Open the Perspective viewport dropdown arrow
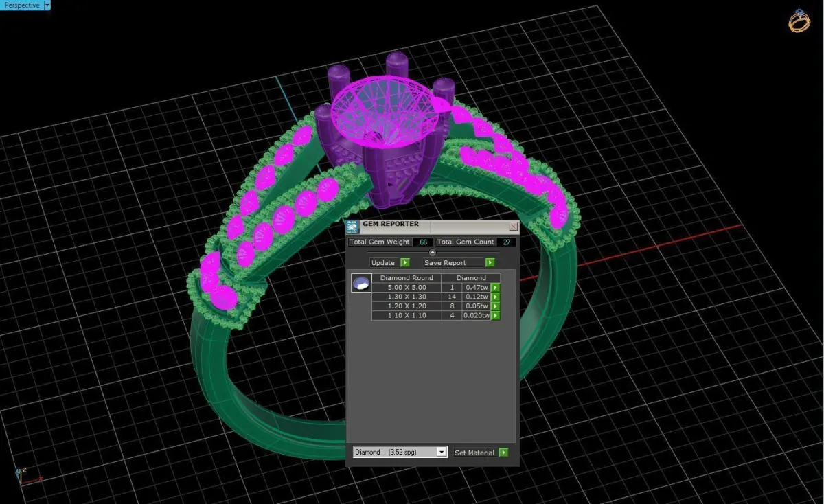 [x=47, y=5]
